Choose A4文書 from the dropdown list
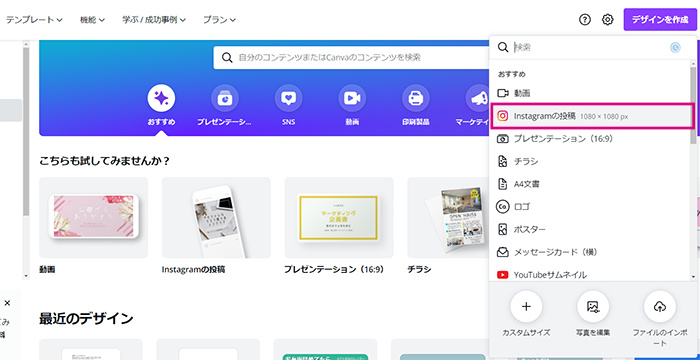 click(589, 184)
